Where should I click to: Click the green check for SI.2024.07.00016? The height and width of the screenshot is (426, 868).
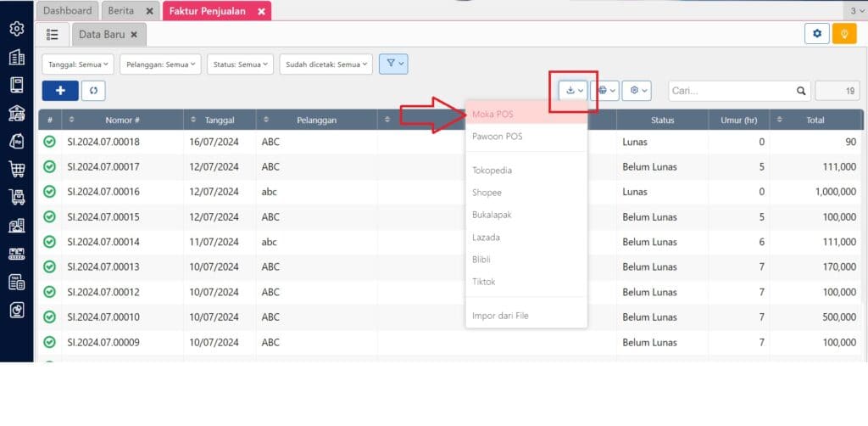(50, 192)
